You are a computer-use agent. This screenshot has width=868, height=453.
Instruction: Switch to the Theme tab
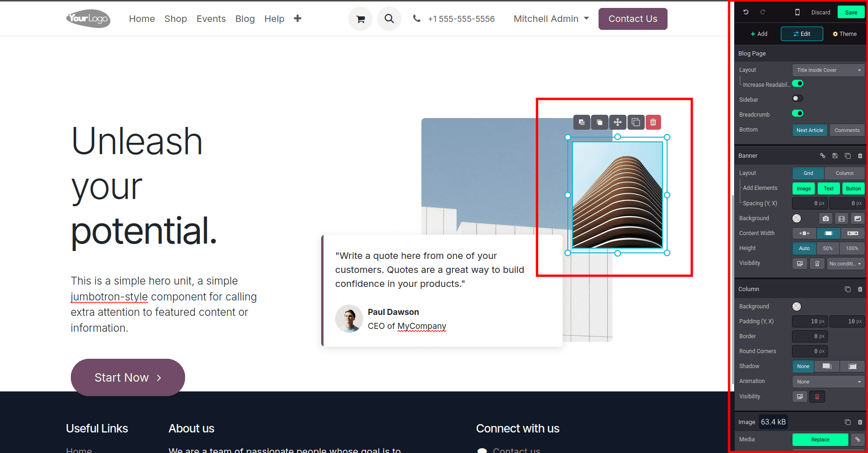pyautogui.click(x=844, y=34)
